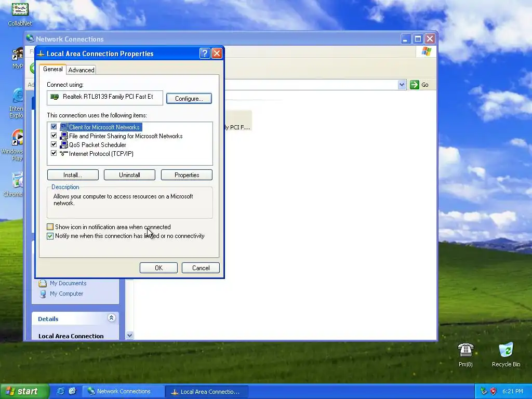Screen dimensions: 532x399
Task: Click the Install... button
Action: pyautogui.click(x=73, y=175)
